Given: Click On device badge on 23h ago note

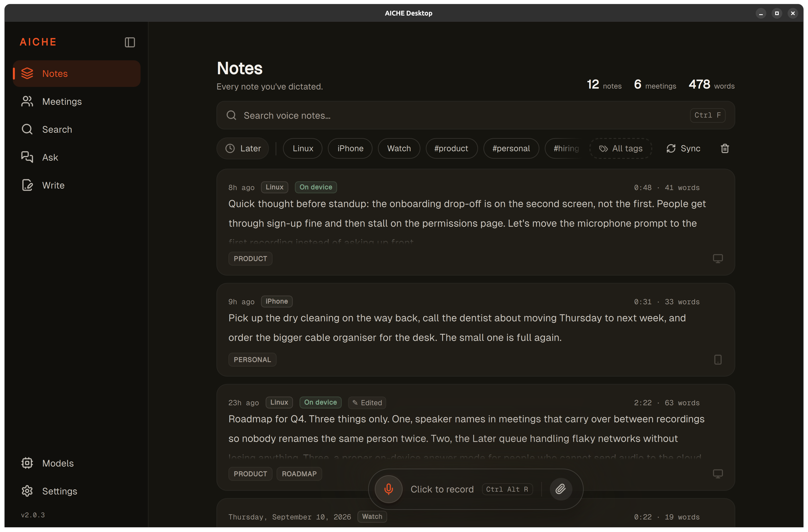Looking at the screenshot, I should coord(320,402).
